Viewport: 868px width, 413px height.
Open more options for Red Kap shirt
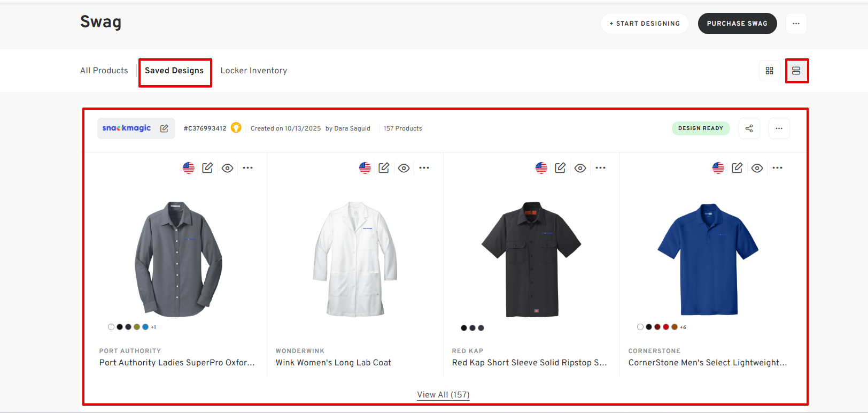click(x=601, y=168)
